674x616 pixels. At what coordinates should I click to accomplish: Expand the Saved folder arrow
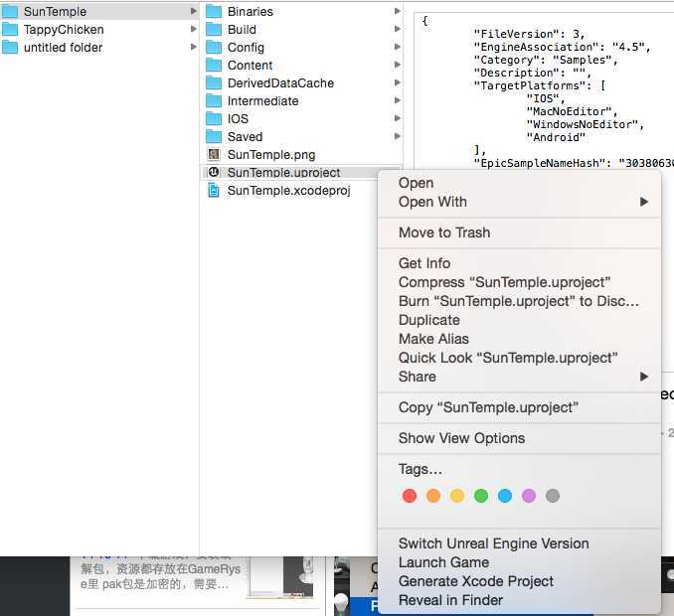coord(398,136)
